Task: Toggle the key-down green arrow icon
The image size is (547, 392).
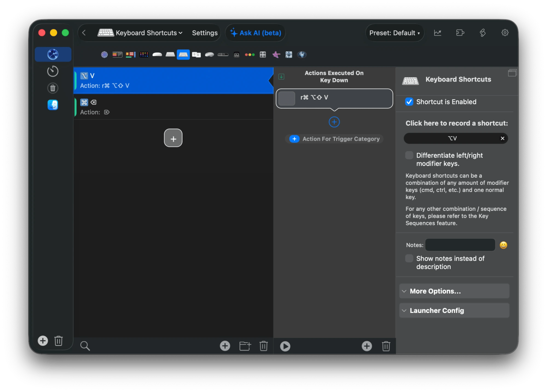Action: (281, 77)
